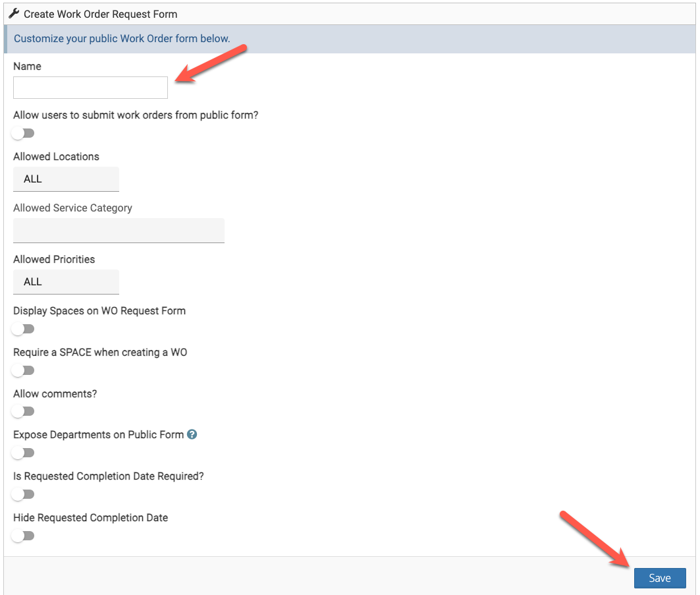Open the Allowed Service Category selector
The width and height of the screenshot is (700, 595).
[x=119, y=230]
